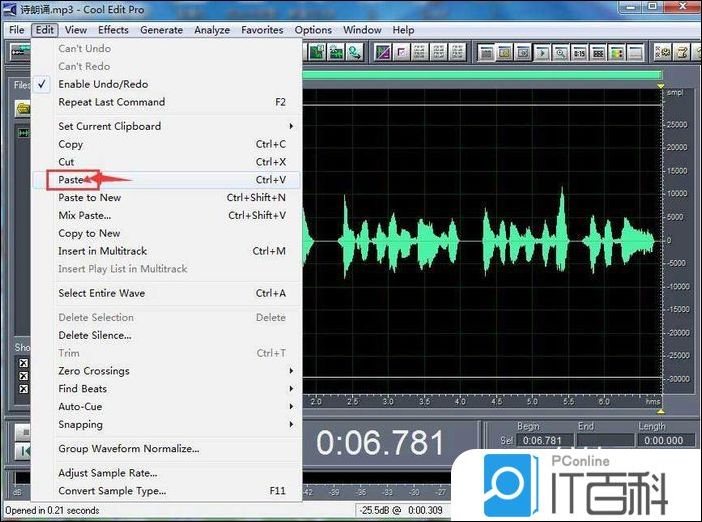Choose Paste from the Edit menu

(x=72, y=180)
